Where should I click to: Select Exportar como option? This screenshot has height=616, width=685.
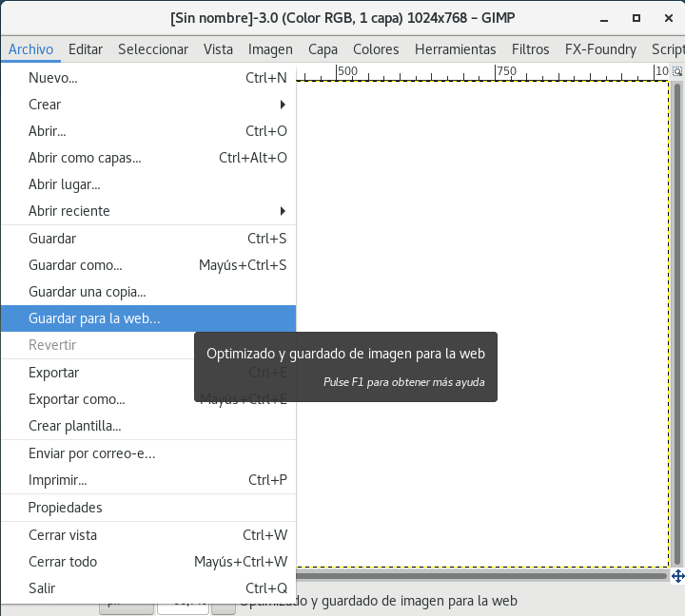(x=77, y=399)
